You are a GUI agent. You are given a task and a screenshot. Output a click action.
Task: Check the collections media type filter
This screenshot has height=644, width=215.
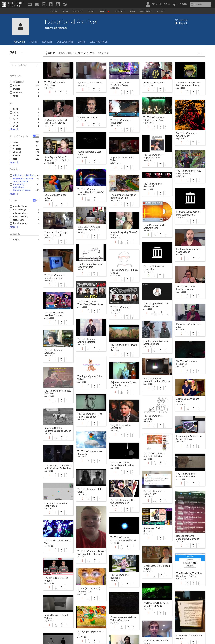11,82
